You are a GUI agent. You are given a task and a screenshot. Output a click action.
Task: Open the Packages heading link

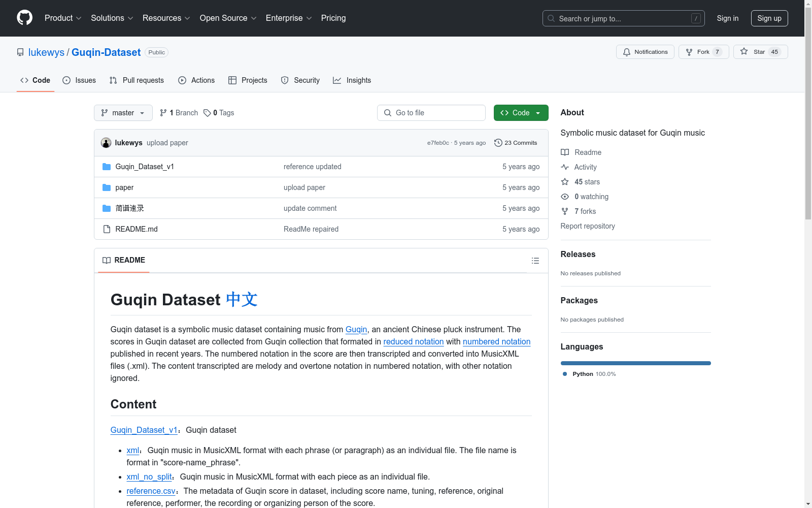click(579, 301)
